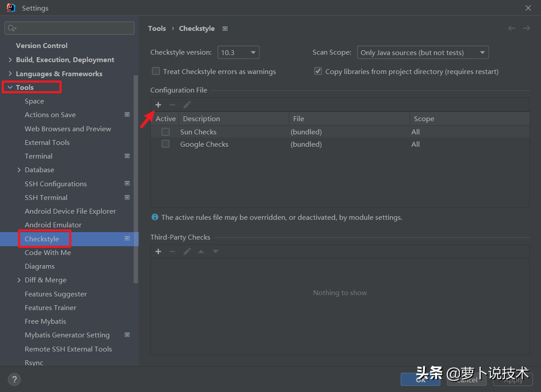Open the Scan Scope dropdown
The image size is (541, 392).
pyautogui.click(x=423, y=52)
